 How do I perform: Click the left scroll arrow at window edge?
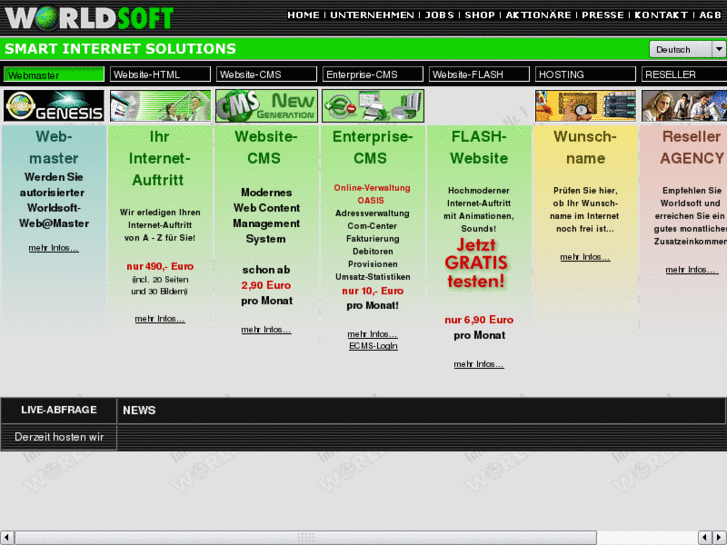tap(6, 538)
